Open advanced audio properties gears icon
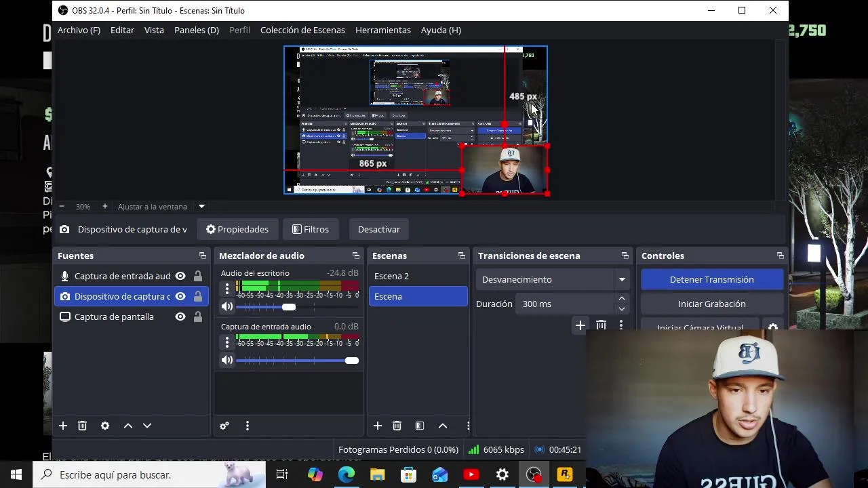The width and height of the screenshot is (868, 488). 224,426
